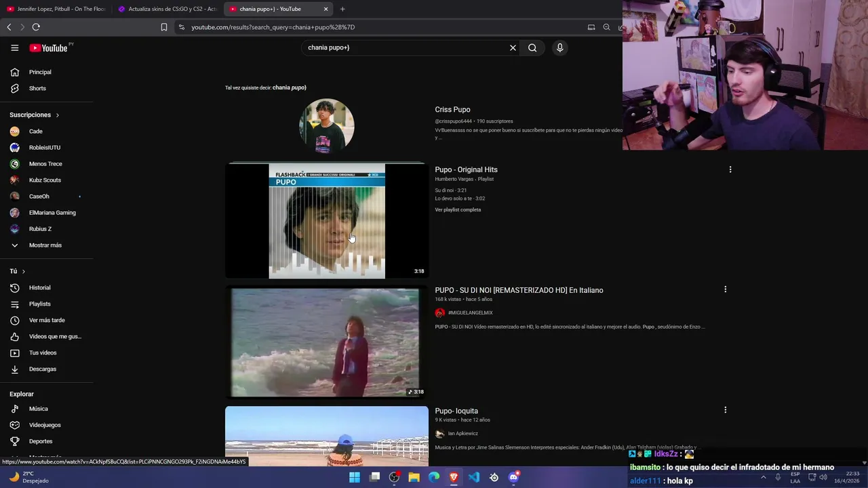Open Ian Apkiewicz channel link
Viewport: 868px width, 488px height.
[462, 433]
